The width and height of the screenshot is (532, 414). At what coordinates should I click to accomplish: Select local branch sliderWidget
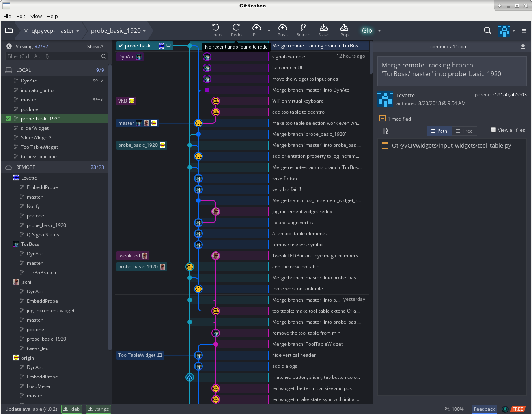35,128
